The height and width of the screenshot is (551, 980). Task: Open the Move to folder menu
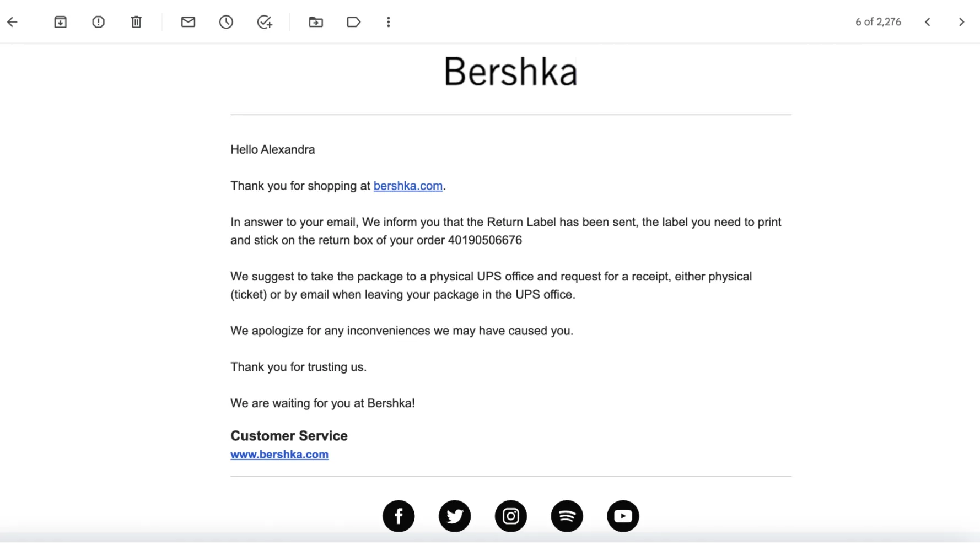coord(316,22)
